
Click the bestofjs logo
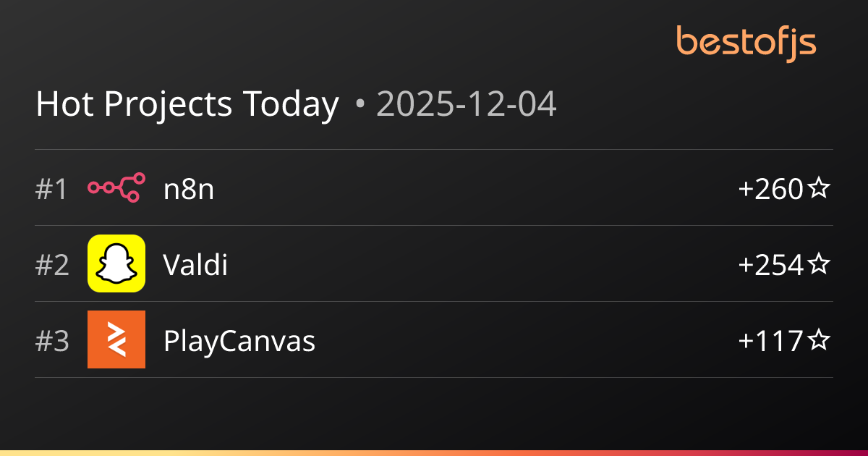click(746, 42)
